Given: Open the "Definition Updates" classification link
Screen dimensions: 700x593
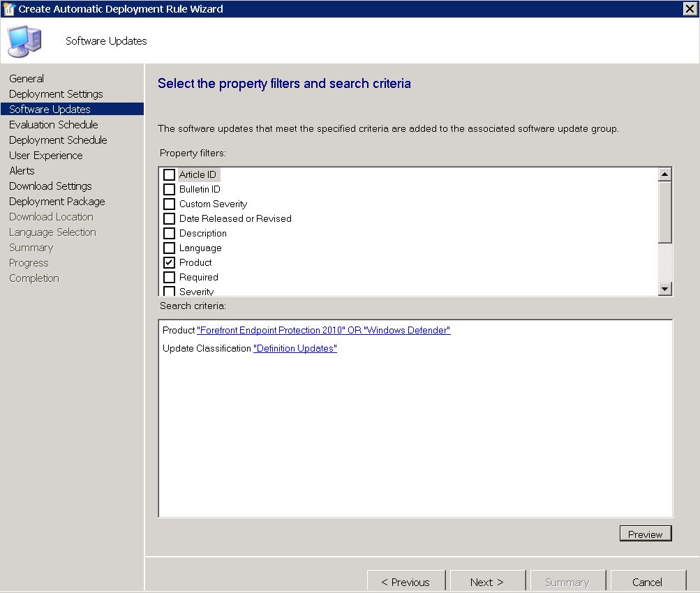Looking at the screenshot, I should click(x=295, y=349).
